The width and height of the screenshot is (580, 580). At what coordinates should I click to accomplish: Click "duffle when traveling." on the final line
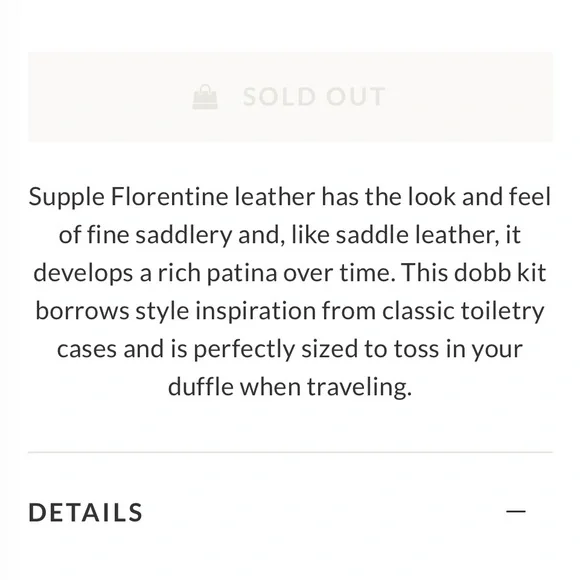click(x=290, y=388)
